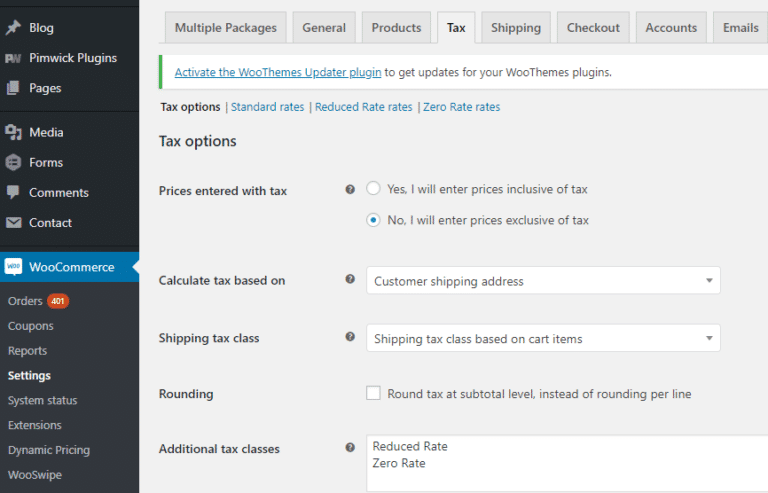The height and width of the screenshot is (493, 768).
Task: Click the Pimwick Plugins PW icon
Action: (13, 58)
